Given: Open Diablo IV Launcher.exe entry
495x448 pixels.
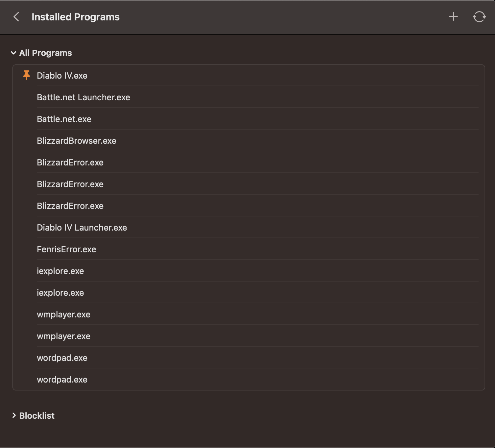Looking at the screenshot, I should [82, 227].
